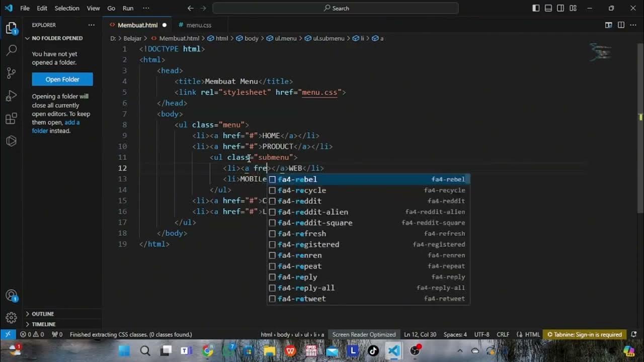Screen dimensions: 644x362
Task: Go forward with the navigation arrow
Action: click(203, 8)
